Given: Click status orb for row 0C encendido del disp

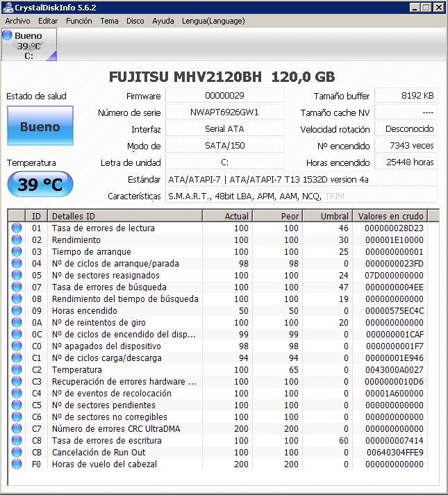Looking at the screenshot, I should click(17, 334).
